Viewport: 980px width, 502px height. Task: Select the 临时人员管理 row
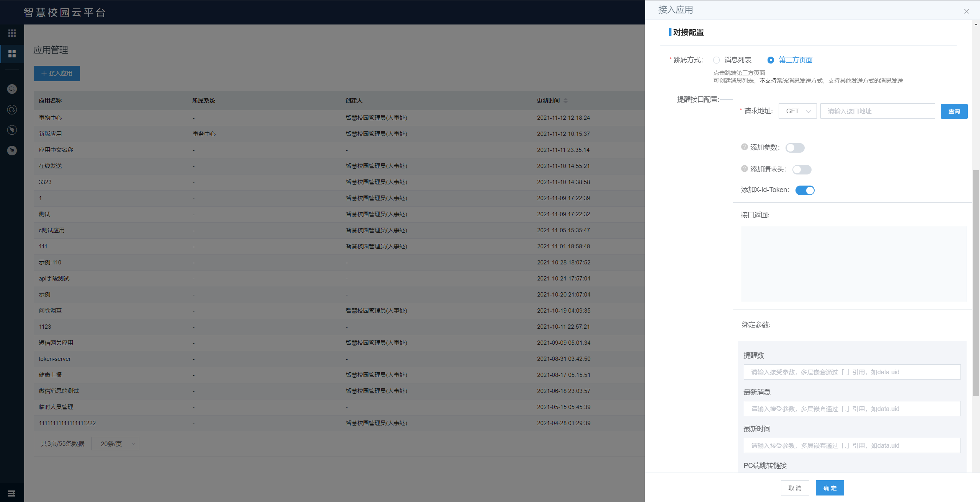point(339,407)
